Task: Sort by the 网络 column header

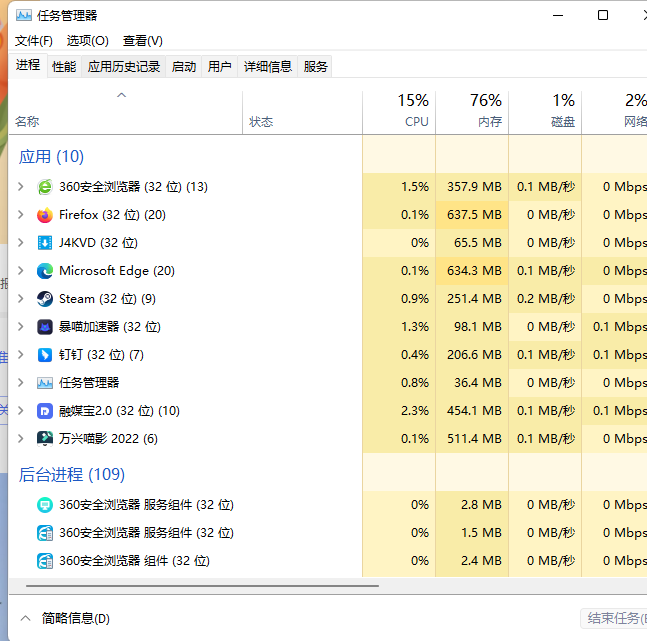Action: point(615,113)
